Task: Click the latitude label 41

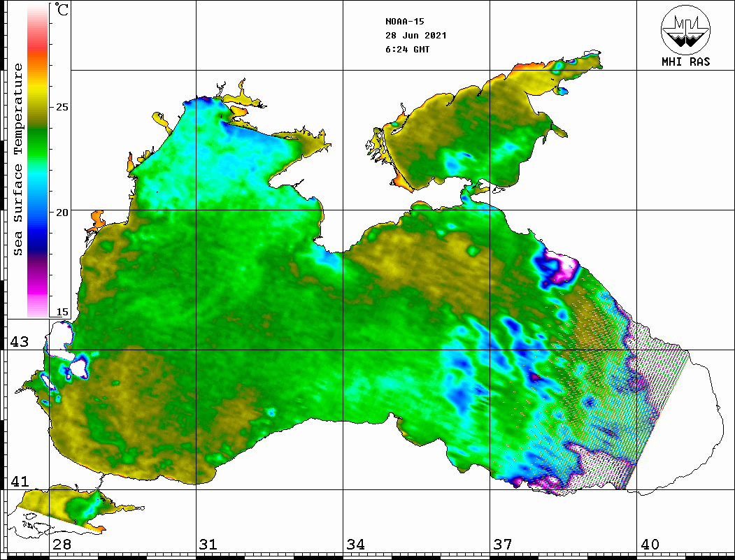Action: click(19, 481)
